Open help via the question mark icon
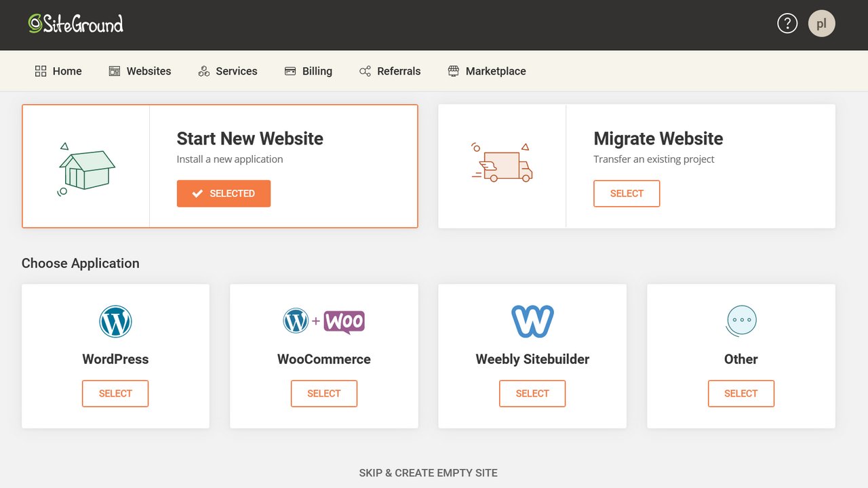The image size is (868, 488). coord(787,22)
